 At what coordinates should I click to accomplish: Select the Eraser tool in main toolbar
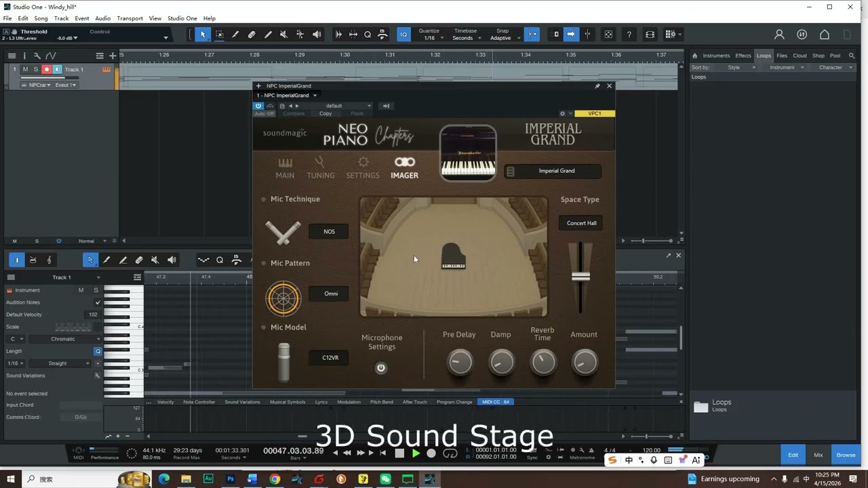tap(252, 34)
